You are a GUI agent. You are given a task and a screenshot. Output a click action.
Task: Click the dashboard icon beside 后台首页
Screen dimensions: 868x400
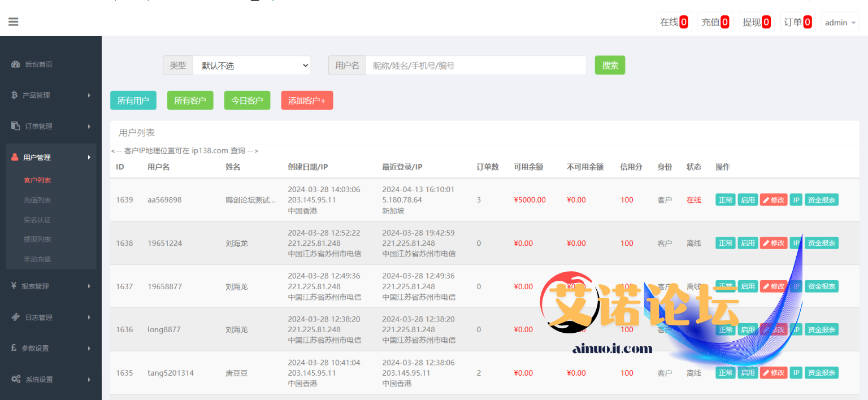[x=16, y=64]
